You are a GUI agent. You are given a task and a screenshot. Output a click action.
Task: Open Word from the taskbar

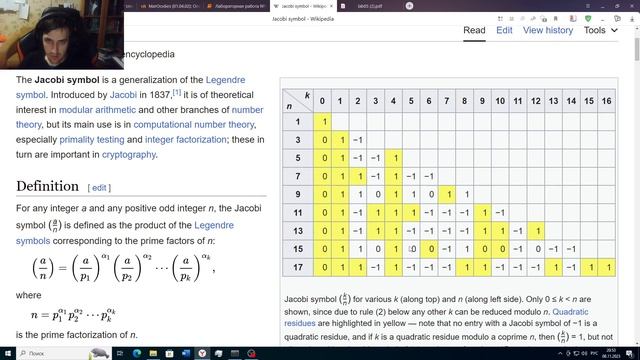coord(186,353)
